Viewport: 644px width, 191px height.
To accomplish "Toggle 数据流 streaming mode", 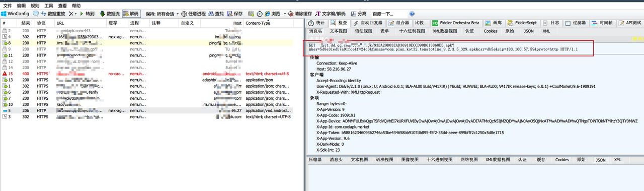I will click(110, 14).
